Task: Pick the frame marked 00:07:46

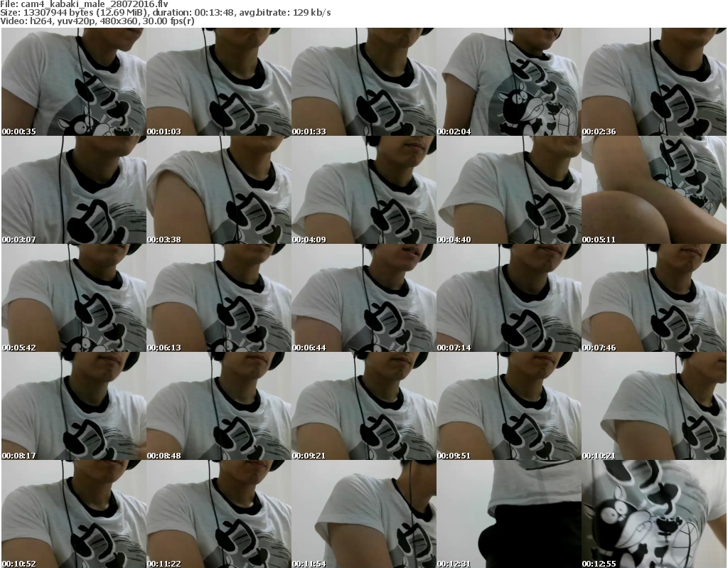Action: point(654,298)
